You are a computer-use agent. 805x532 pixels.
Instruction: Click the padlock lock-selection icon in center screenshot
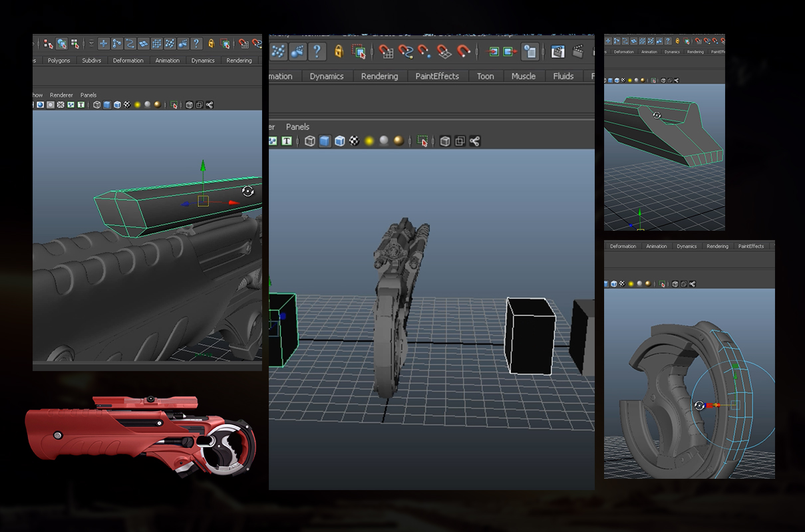339,51
